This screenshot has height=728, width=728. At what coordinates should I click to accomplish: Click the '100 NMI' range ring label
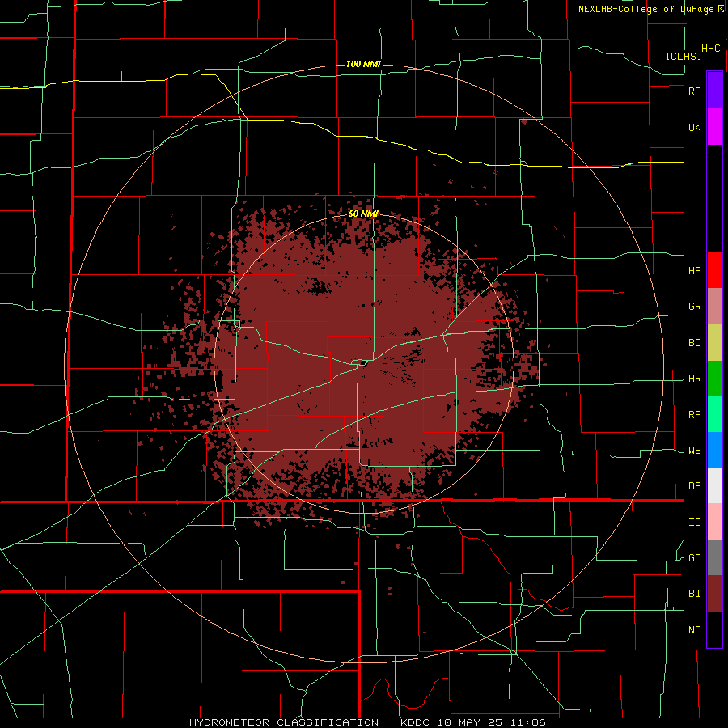click(363, 64)
